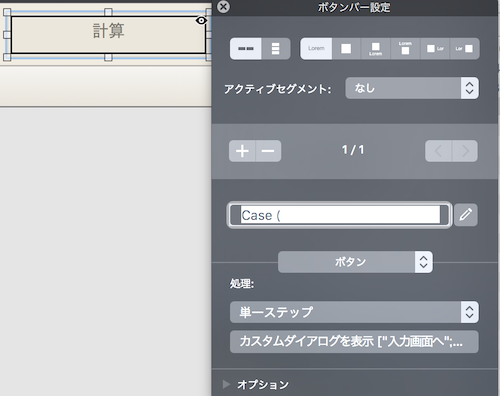Click the 1 / 1 segment counter
Screen dimensions: 500x396
pyautogui.click(x=353, y=150)
